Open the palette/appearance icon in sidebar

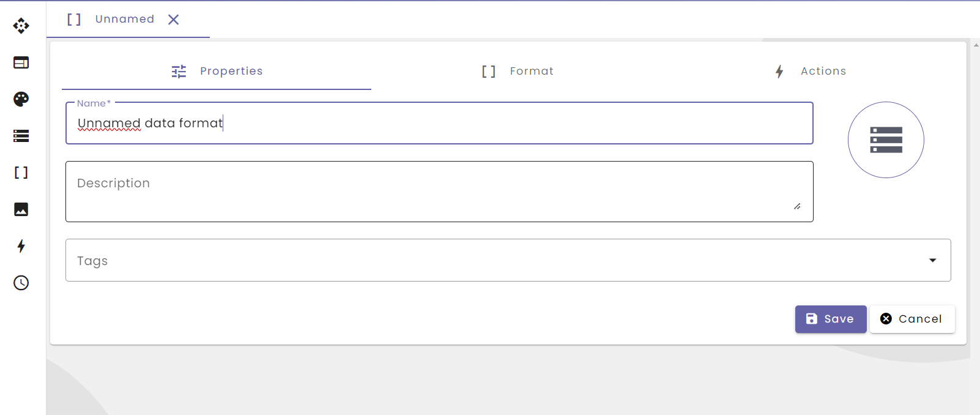(21, 99)
